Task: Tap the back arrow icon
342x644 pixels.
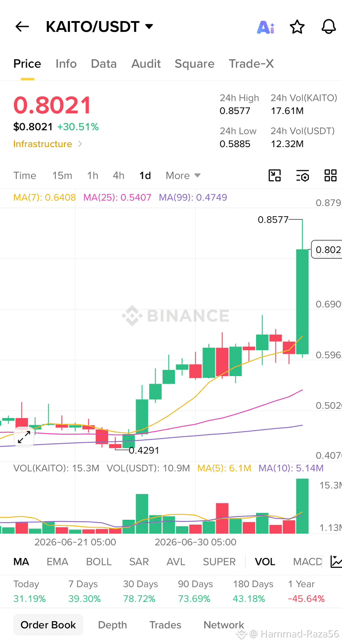Action: 22,27
